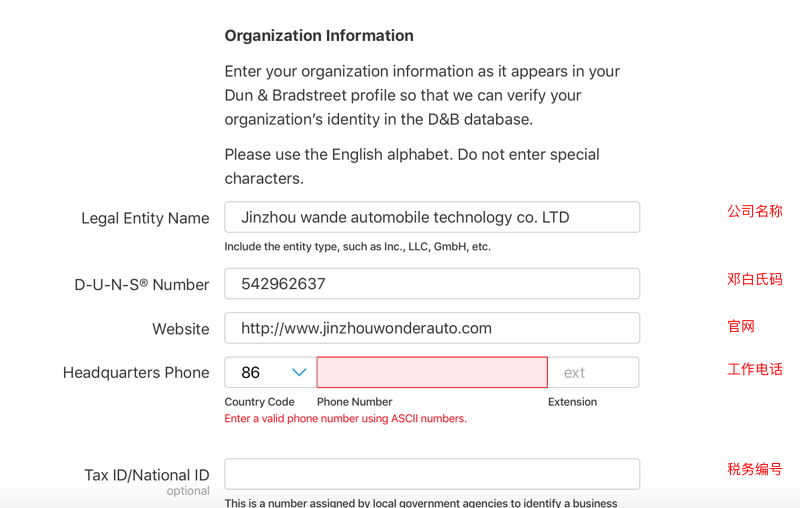Select the Website URL input field

pos(432,328)
